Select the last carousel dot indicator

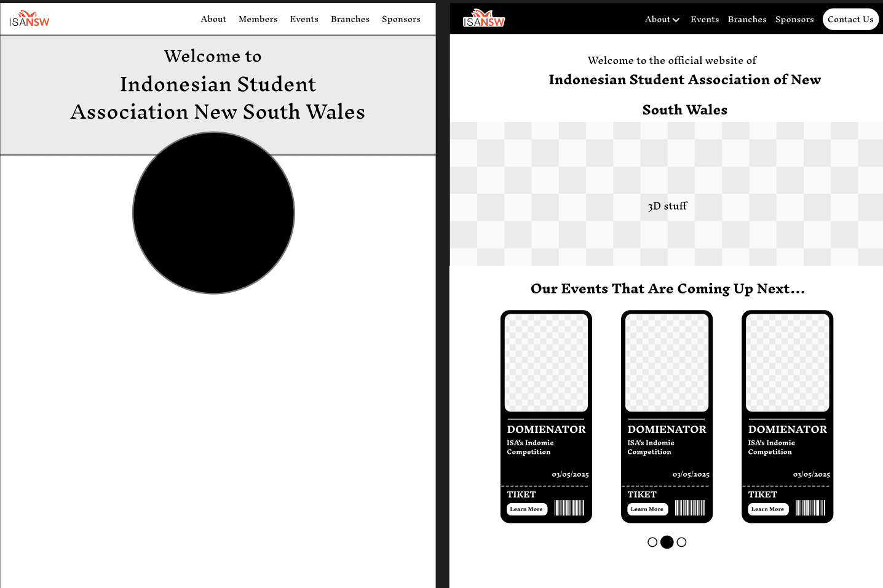pos(681,542)
